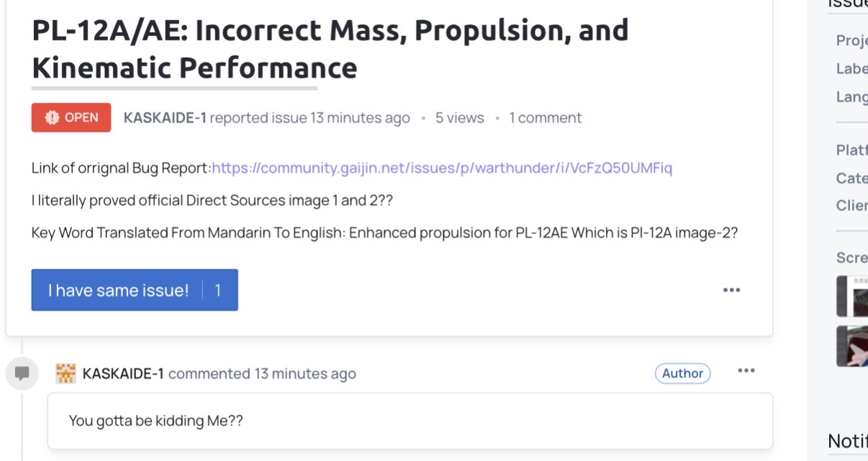Click KASKAIDE-1's avatar beside the comment

[65, 374]
